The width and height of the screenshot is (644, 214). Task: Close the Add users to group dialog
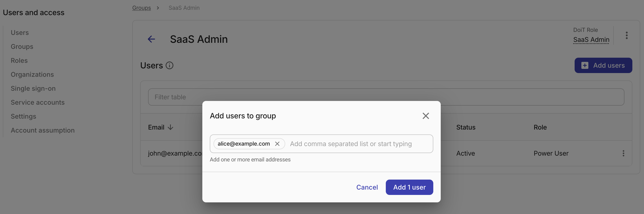click(426, 116)
